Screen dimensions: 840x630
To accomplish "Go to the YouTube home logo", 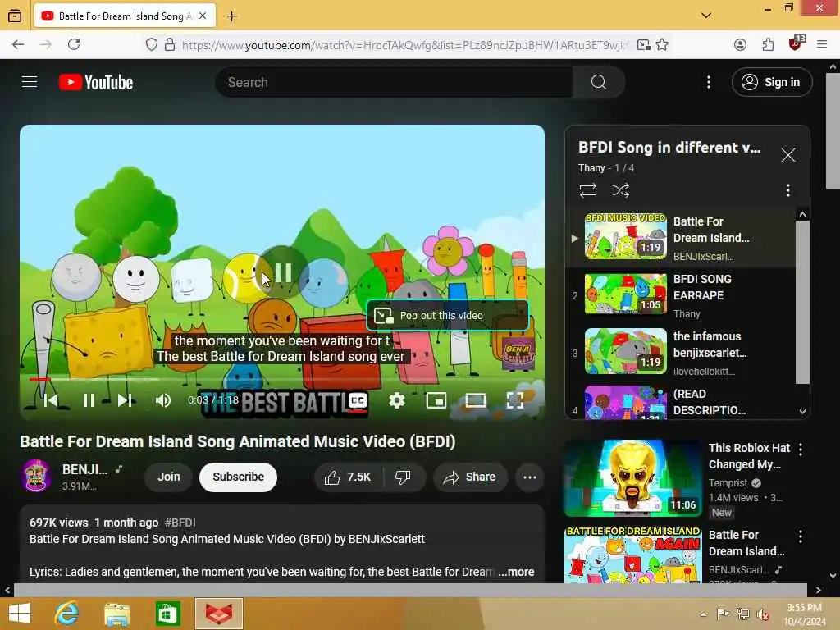I will 96,82.
